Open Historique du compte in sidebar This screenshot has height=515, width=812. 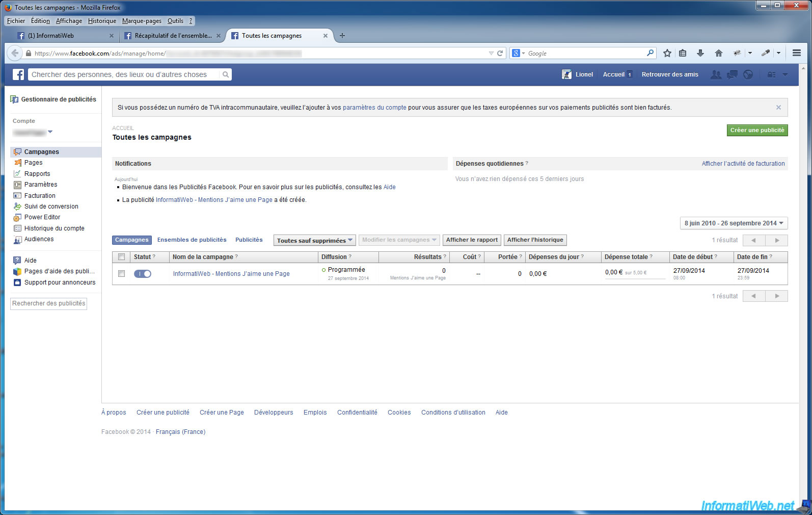coord(55,228)
